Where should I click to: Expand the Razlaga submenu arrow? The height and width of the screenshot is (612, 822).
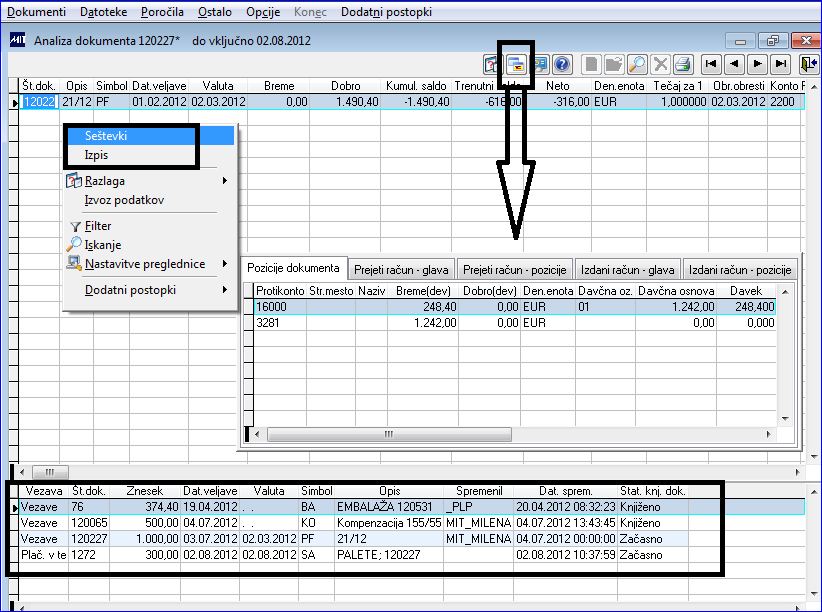(x=225, y=181)
